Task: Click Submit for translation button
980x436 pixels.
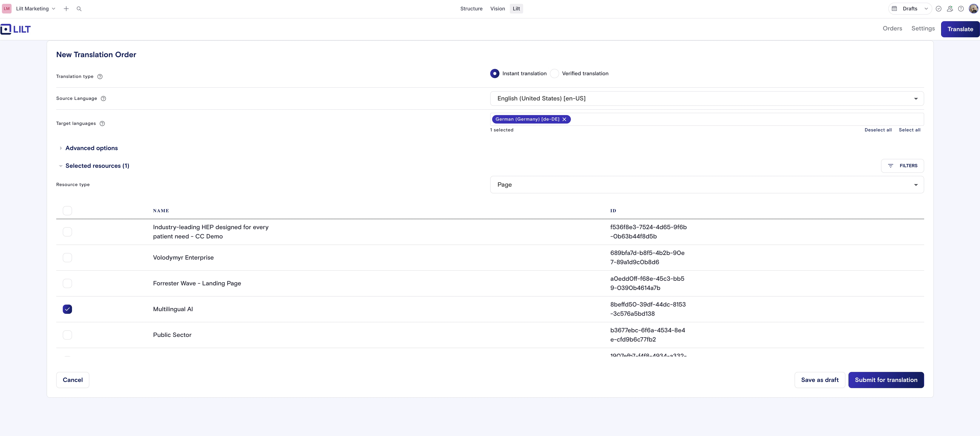Action: [886, 380]
